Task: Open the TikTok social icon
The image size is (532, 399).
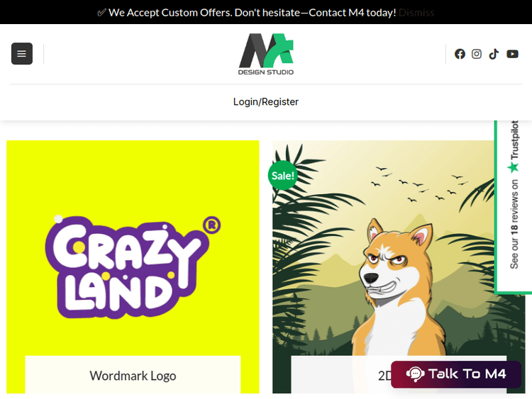Action: 494,54
